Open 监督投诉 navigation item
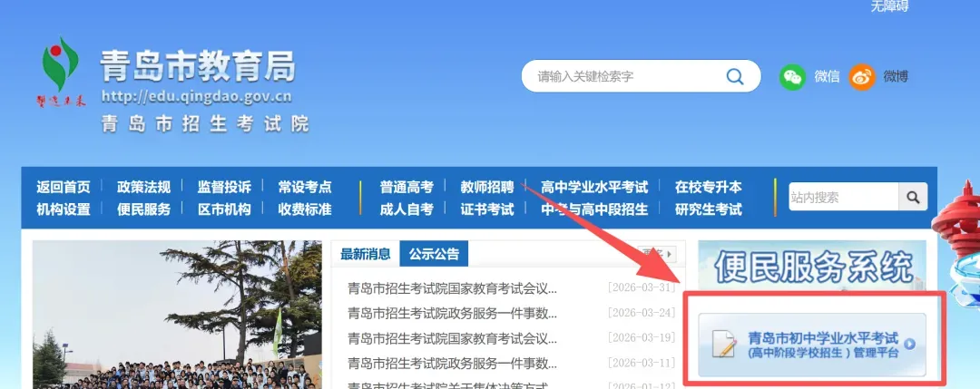Screen dimensions: 980x389 coord(224,187)
